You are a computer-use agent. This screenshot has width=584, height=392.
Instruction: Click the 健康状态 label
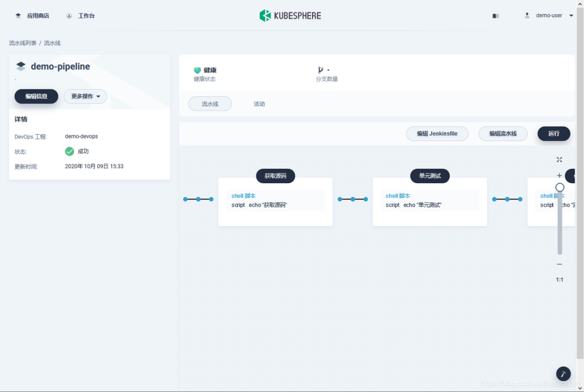click(x=204, y=79)
